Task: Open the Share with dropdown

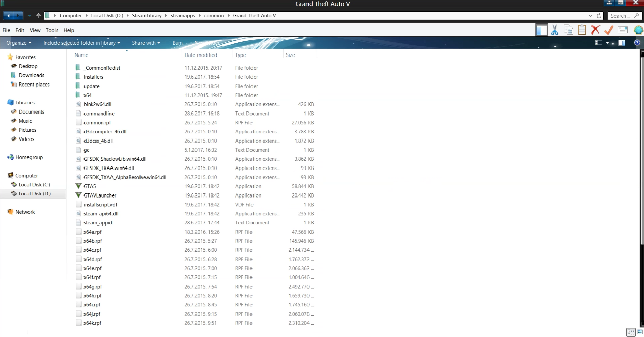Action: pos(146,43)
